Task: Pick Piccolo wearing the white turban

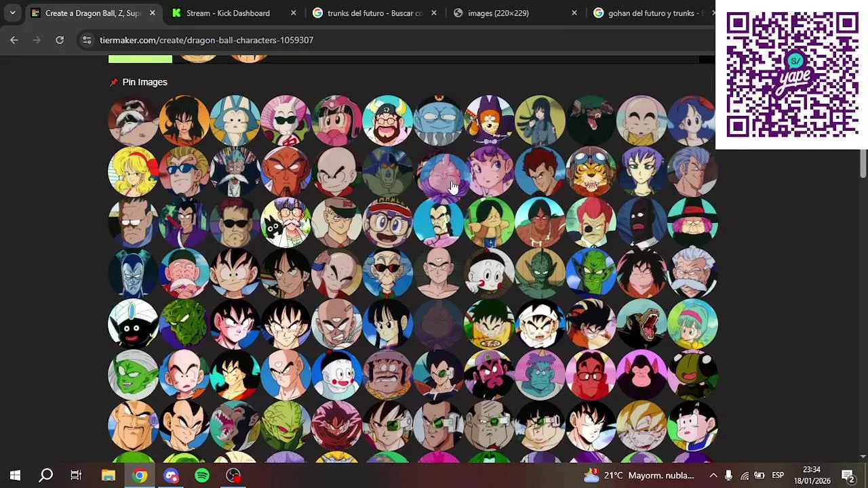Action: click(x=134, y=375)
